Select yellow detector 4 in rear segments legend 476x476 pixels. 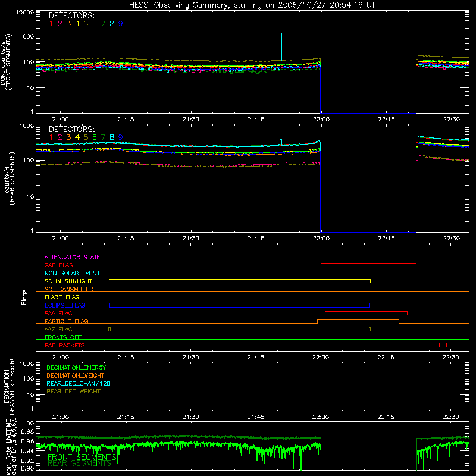click(x=77, y=137)
